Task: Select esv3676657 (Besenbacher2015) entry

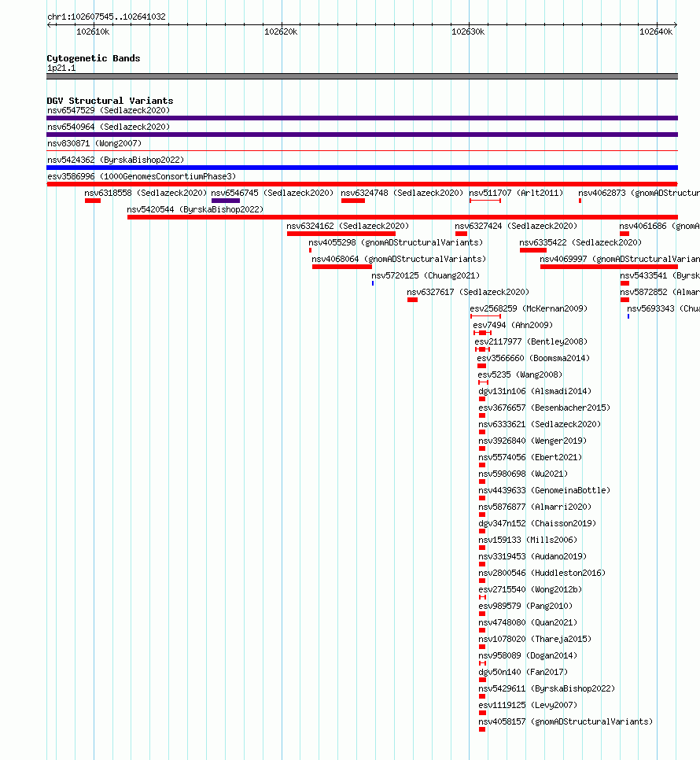Action: (544, 408)
